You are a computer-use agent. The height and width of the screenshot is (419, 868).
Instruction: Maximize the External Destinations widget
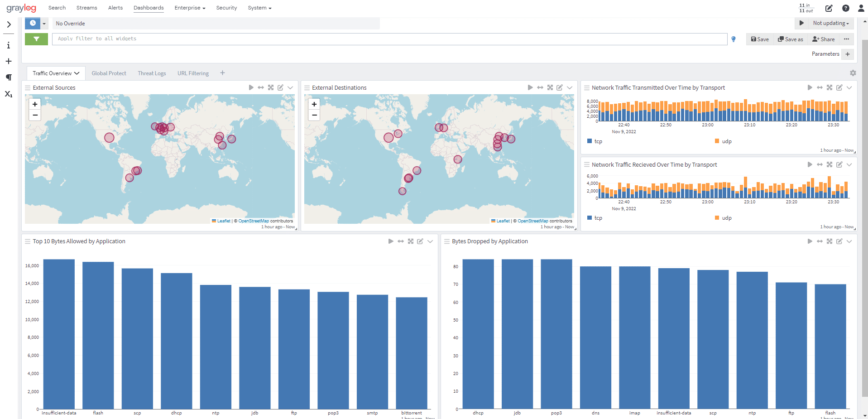pyautogui.click(x=550, y=87)
